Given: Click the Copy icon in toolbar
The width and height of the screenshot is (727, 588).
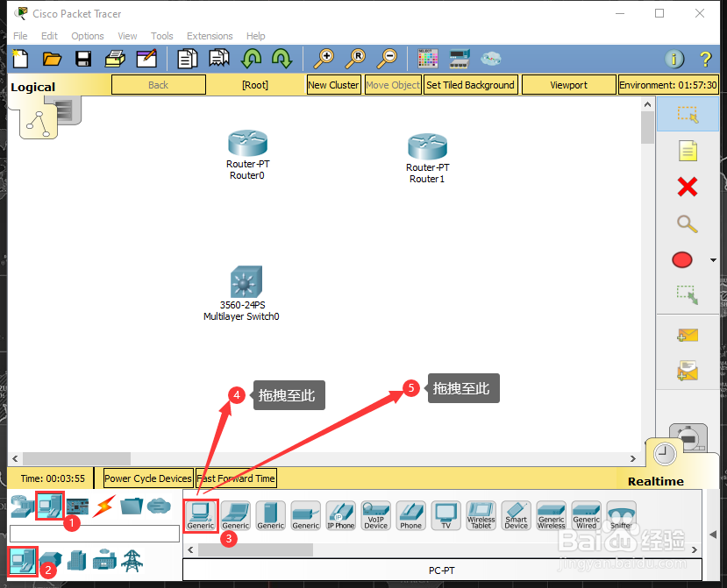Looking at the screenshot, I should pos(188,59).
